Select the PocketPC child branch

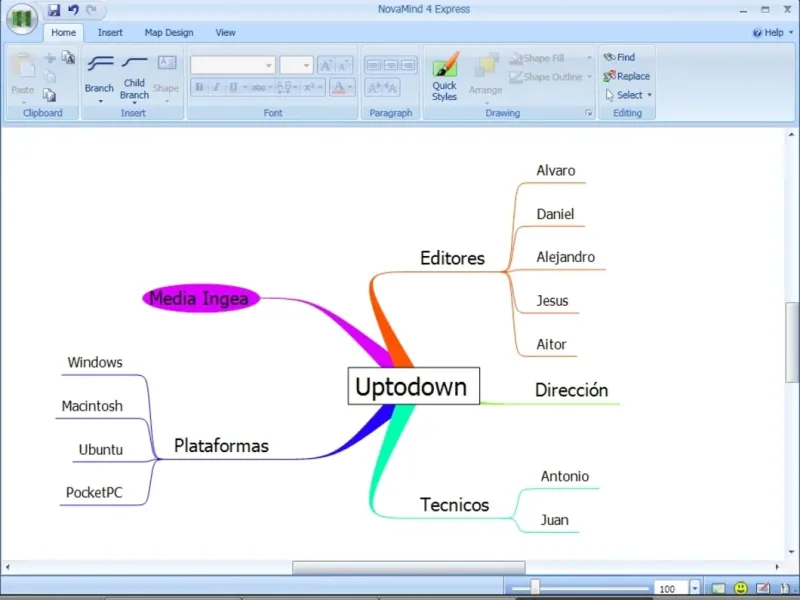pyautogui.click(x=94, y=492)
